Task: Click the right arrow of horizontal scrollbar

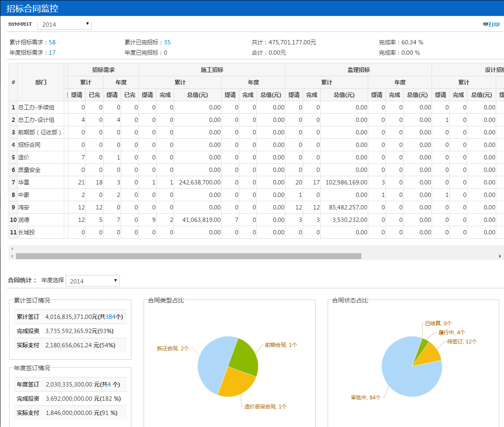Action: [500, 256]
